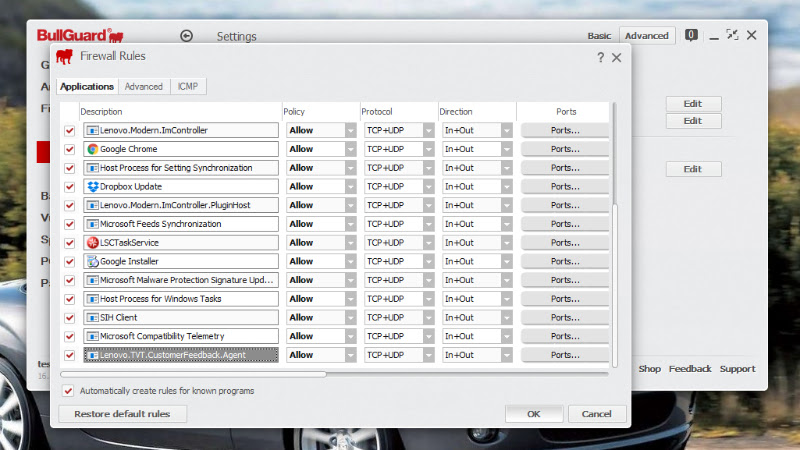Click the help question mark in Firewall Rules

tap(601, 57)
